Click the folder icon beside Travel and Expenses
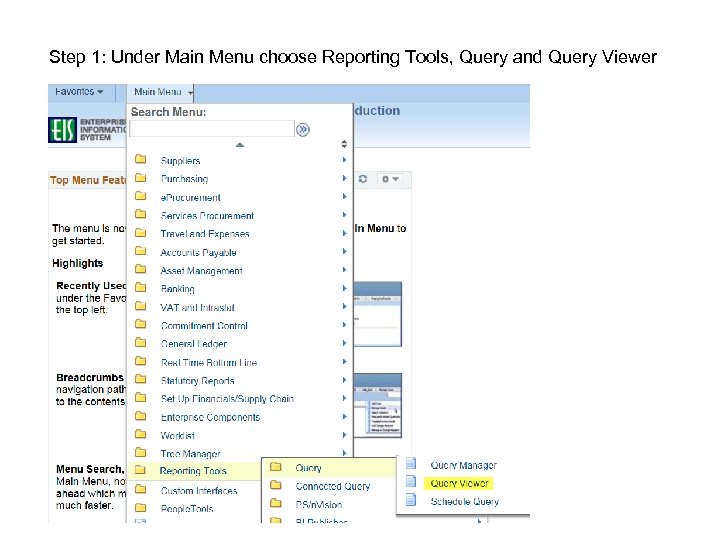Image resolution: width=720 pixels, height=540 pixels. point(141,233)
